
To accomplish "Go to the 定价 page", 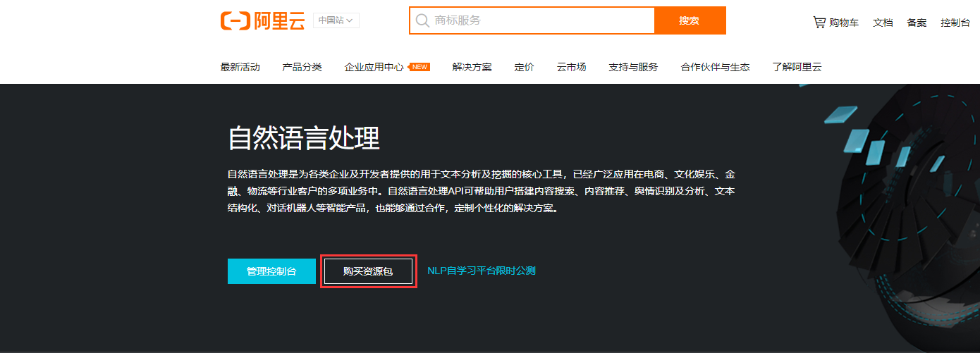I will point(524,67).
